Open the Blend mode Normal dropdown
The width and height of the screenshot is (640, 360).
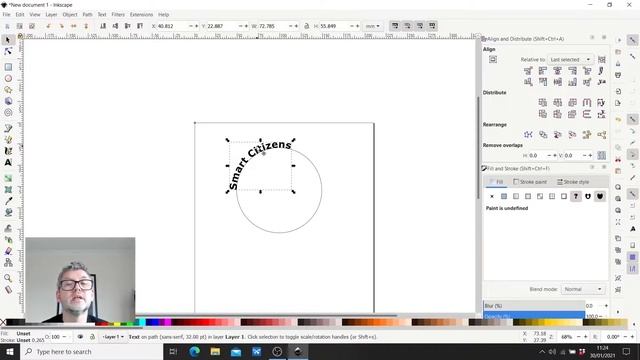click(582, 289)
